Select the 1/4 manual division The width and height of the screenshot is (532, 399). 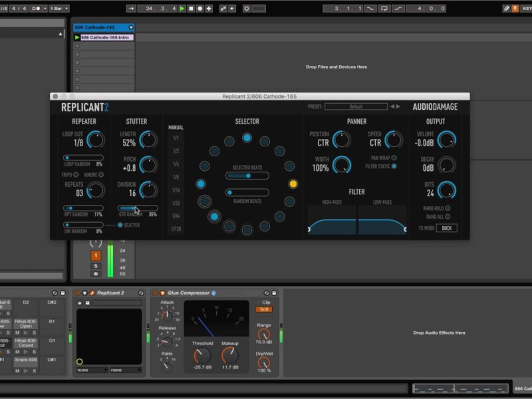(176, 164)
